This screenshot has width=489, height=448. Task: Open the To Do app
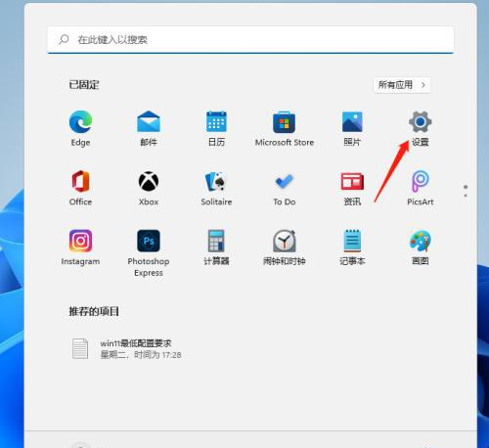pos(285,188)
